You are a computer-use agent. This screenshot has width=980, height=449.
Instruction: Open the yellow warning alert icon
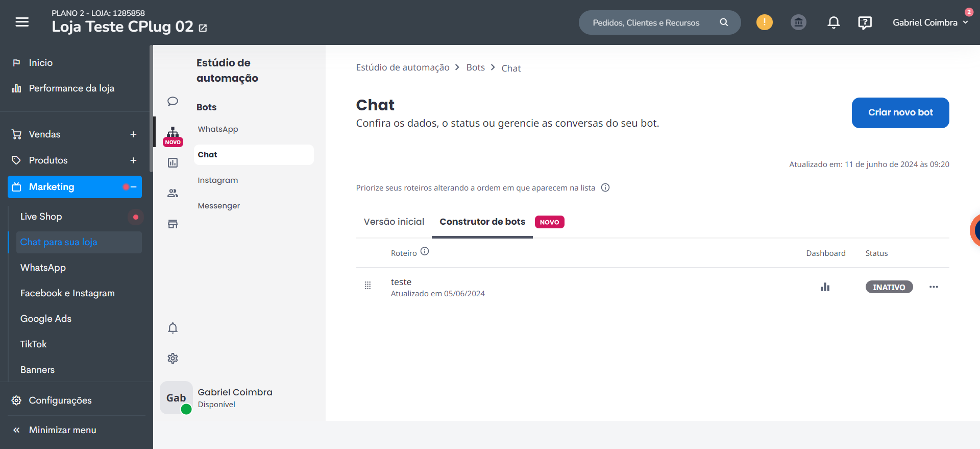click(x=764, y=22)
